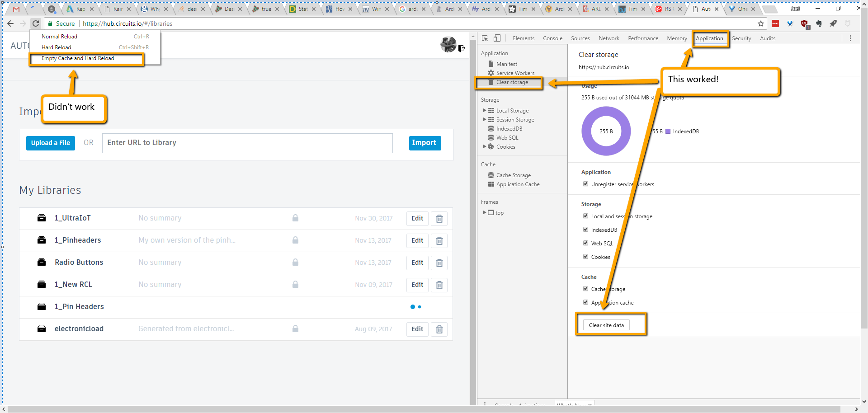Bookmark this page using the star icon
868x413 pixels.
(760, 23)
